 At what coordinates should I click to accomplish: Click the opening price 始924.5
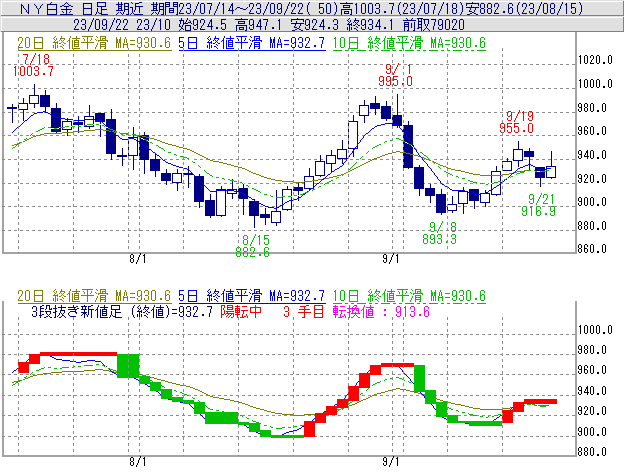pyautogui.click(x=203, y=25)
